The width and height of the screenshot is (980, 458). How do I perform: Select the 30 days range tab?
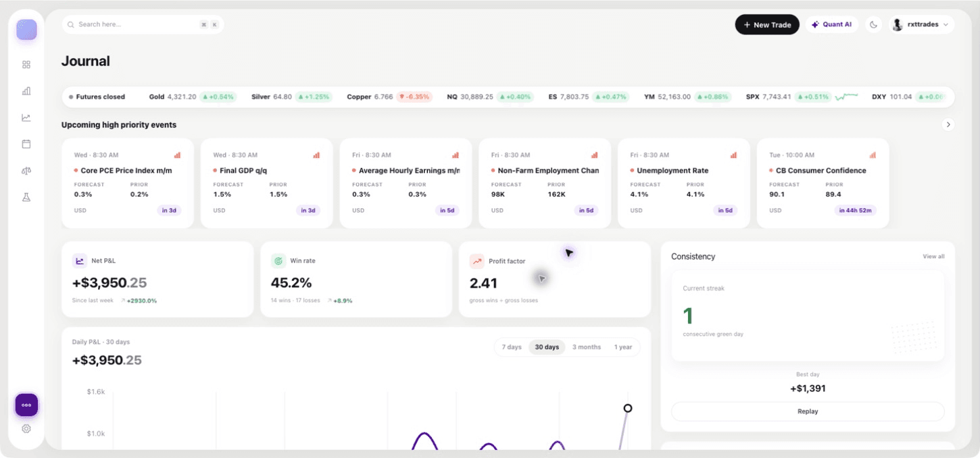tap(547, 347)
